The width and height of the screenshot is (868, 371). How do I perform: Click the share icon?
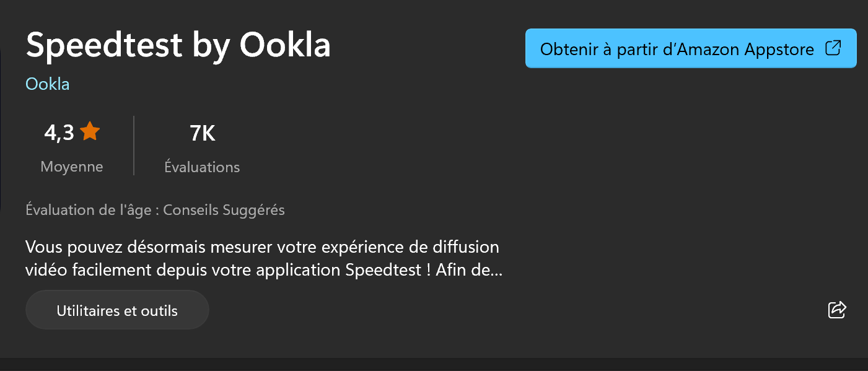point(837,310)
